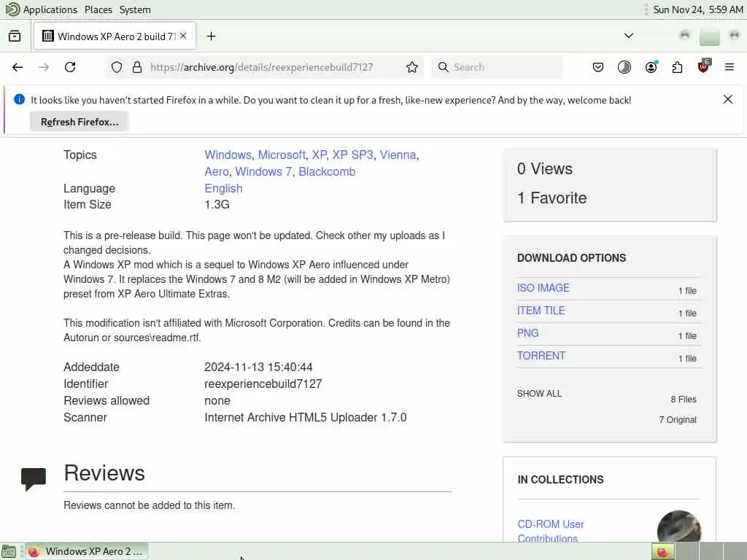Screen dimensions: 747x560
Task: Click the forward navigation arrow
Action: (44, 67)
